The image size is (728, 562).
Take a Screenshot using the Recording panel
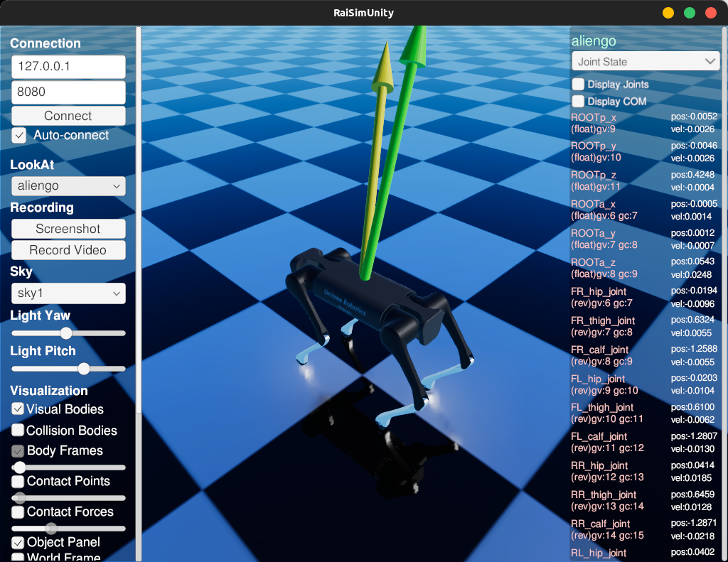click(68, 229)
